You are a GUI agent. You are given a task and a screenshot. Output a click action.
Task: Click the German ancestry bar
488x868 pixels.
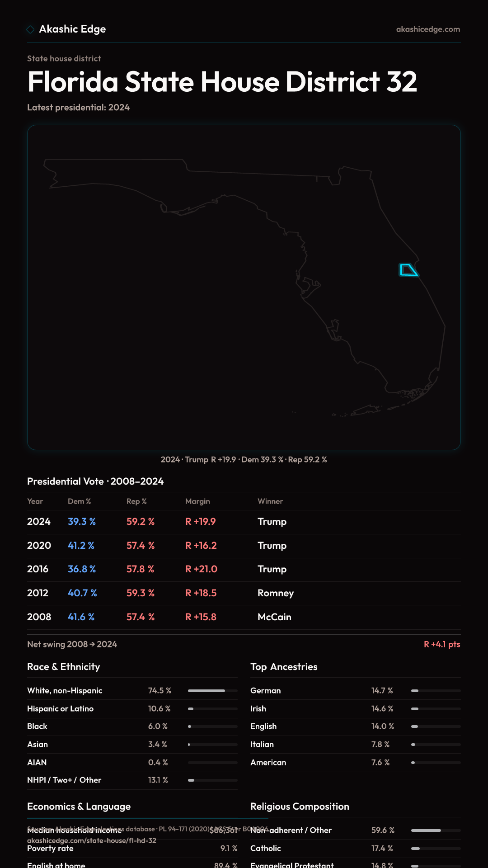point(436,691)
